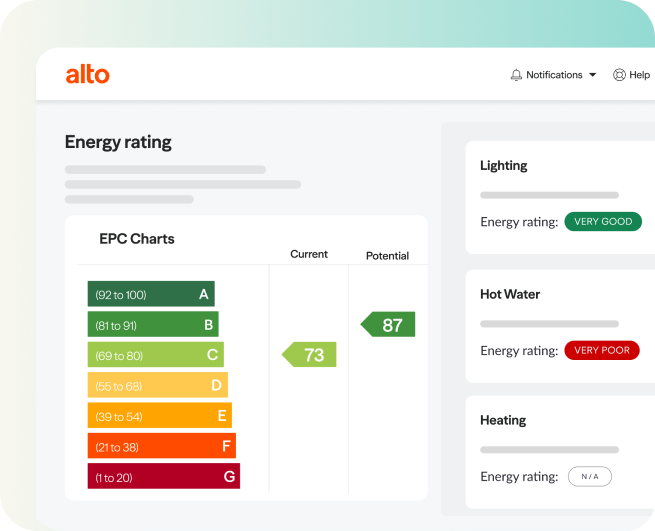Click the N/A heating rating badge
The height and width of the screenshot is (531, 655).
click(x=589, y=477)
